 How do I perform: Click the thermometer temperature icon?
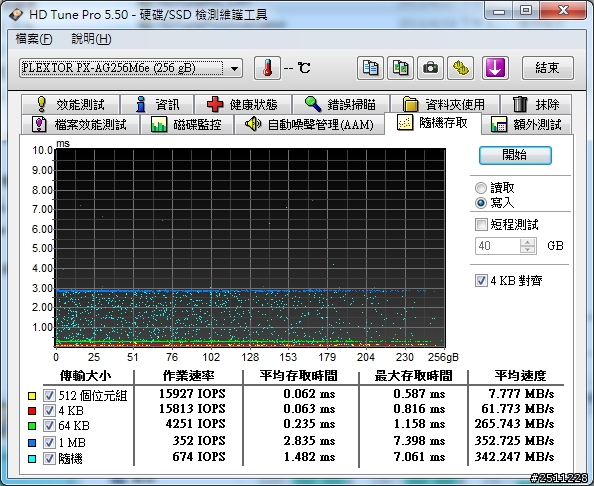[267, 68]
